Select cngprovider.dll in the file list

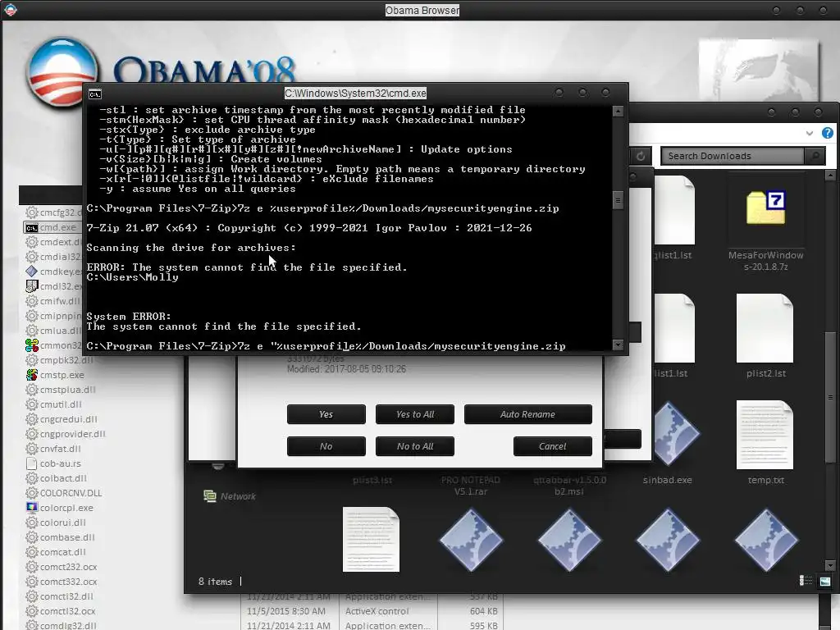[66, 434]
